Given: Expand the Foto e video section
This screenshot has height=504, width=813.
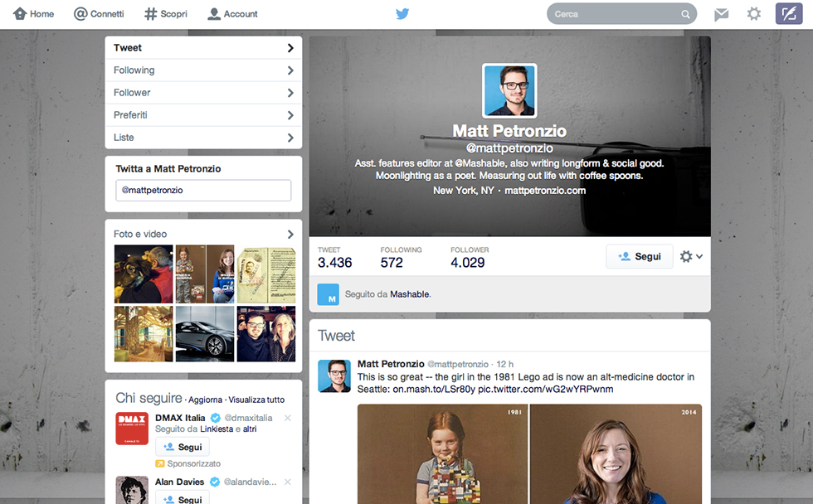Looking at the screenshot, I should click(x=290, y=234).
